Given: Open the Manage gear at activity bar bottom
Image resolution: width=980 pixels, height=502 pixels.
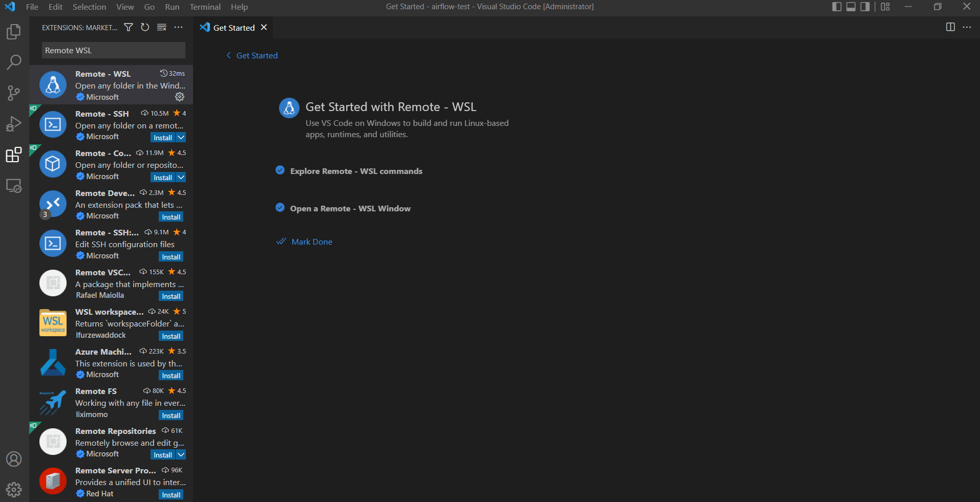Looking at the screenshot, I should click(x=14, y=490).
